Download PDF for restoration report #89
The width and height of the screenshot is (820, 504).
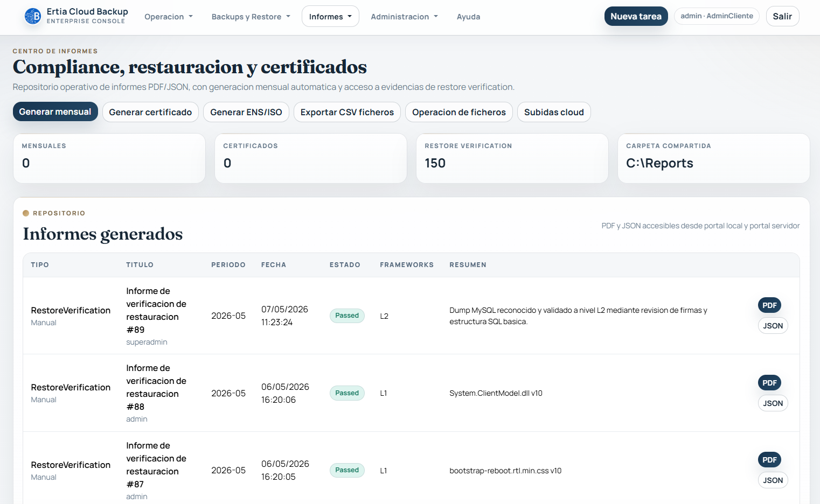coord(769,305)
